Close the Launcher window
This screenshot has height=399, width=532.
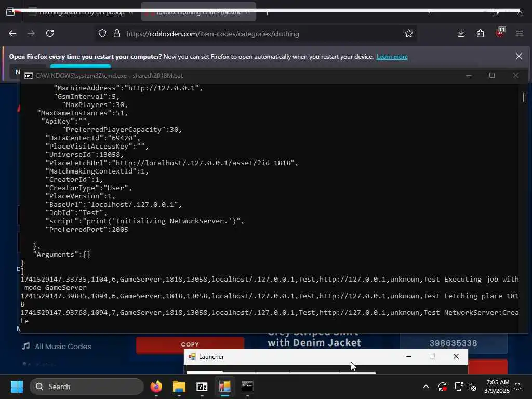click(456, 356)
